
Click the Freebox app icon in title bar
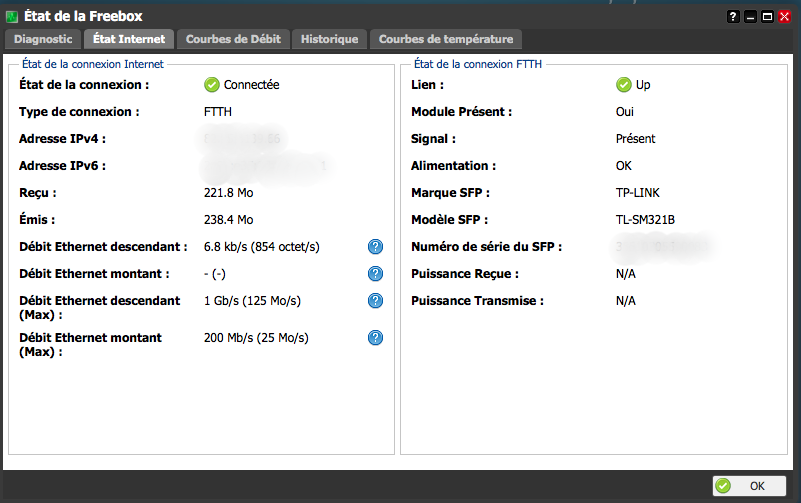tap(12, 16)
